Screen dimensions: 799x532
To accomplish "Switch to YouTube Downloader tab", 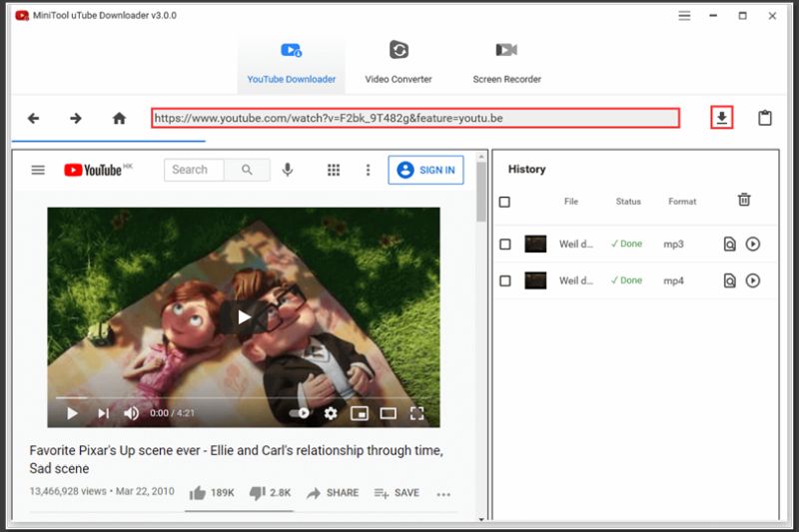I will click(291, 64).
